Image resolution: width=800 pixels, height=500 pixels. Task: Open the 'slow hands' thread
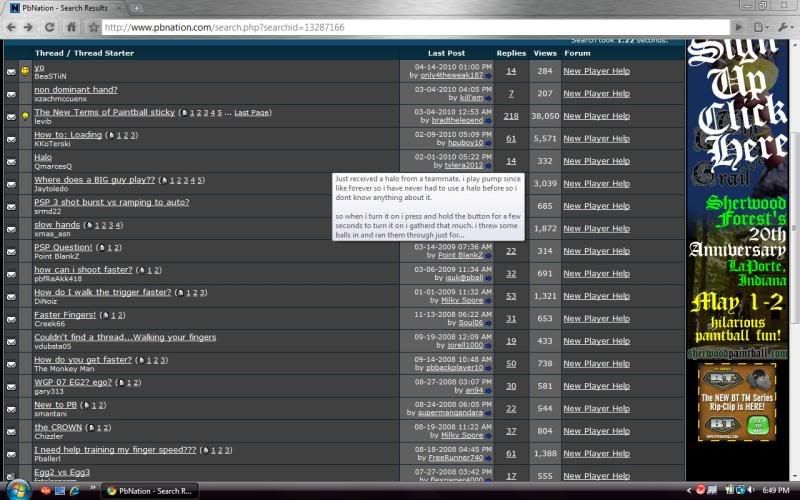click(57, 224)
